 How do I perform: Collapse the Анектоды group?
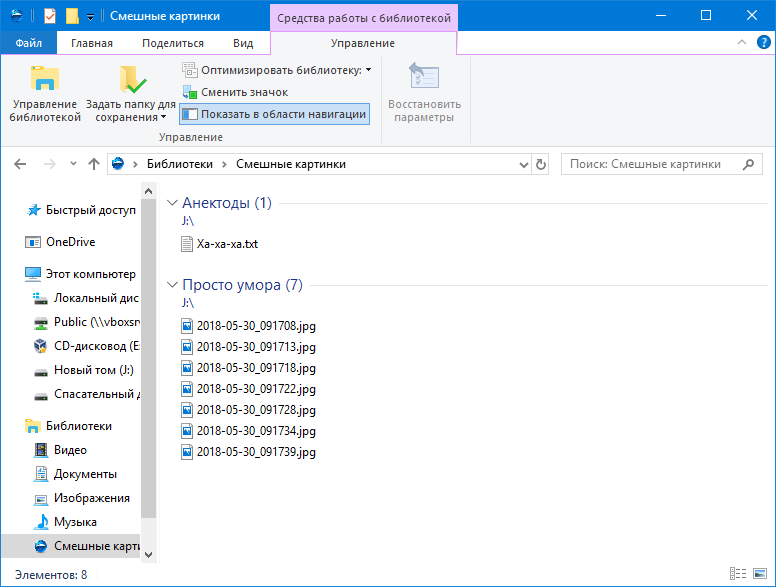point(172,202)
